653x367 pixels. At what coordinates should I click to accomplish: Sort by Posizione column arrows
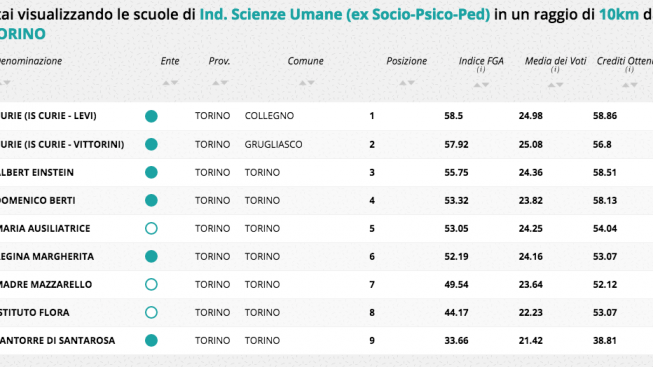click(407, 83)
